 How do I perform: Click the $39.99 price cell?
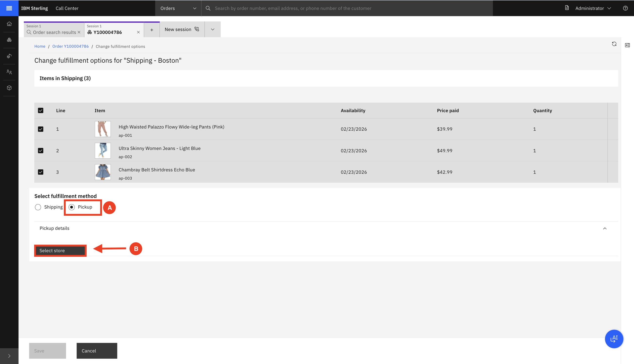(444, 129)
